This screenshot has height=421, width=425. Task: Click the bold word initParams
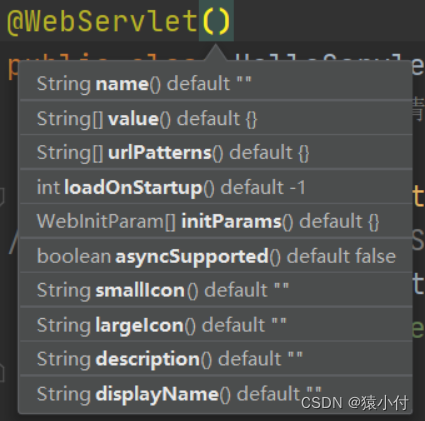coord(231,222)
